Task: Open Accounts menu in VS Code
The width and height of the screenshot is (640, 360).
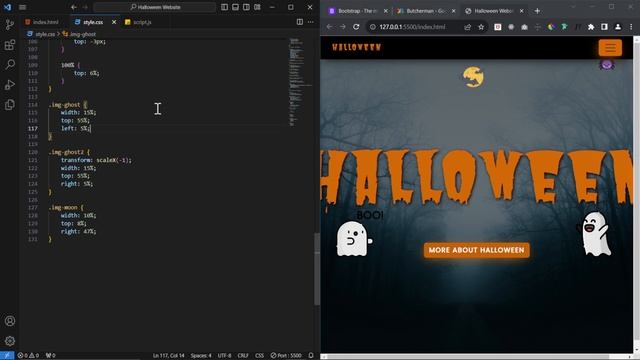Action: 10,321
